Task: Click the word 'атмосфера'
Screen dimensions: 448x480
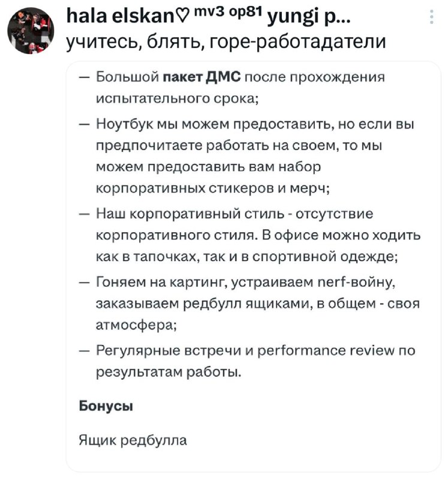Action: tap(137, 326)
